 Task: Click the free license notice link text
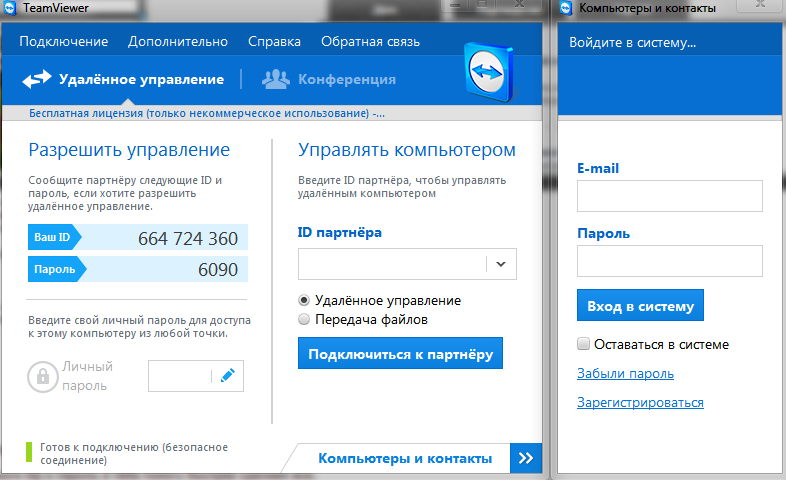(x=207, y=113)
